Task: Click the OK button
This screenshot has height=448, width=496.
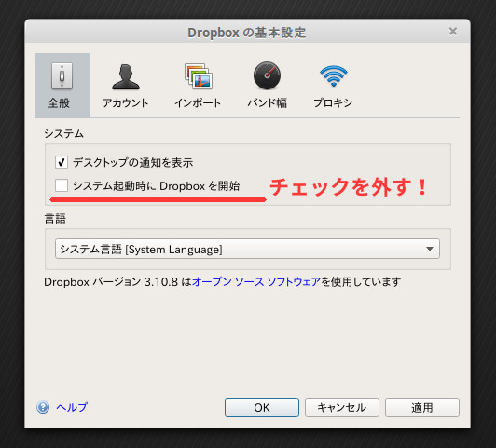Action: tap(262, 408)
